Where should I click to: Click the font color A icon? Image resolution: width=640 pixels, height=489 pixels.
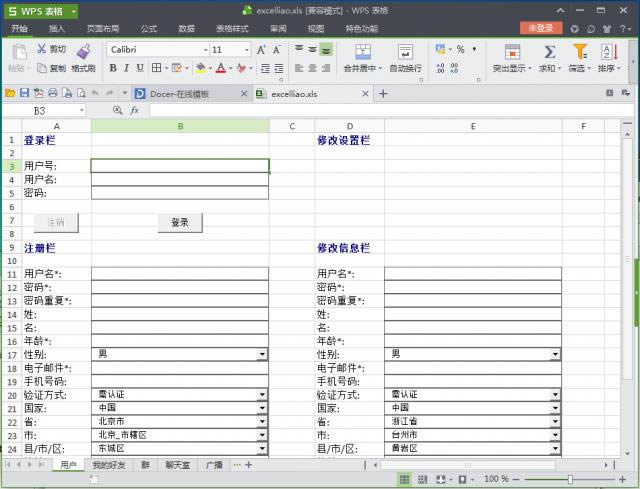tap(221, 68)
